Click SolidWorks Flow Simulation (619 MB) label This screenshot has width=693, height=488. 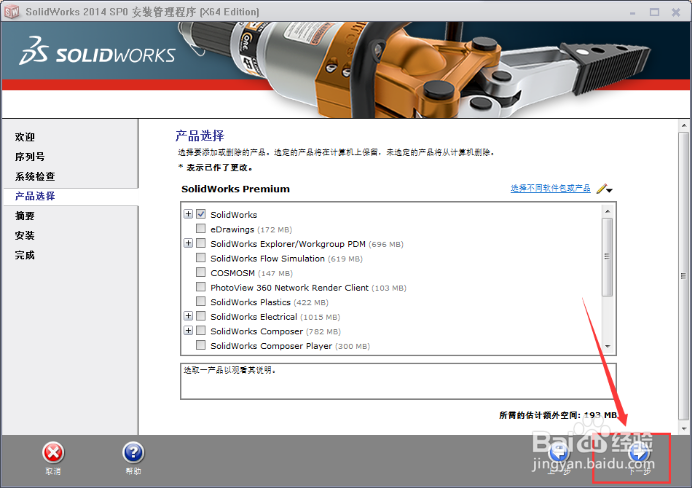(286, 259)
